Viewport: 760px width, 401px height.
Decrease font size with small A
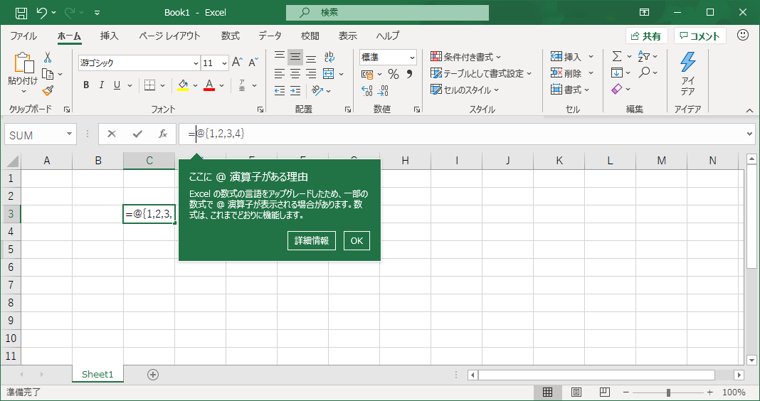coord(253,63)
